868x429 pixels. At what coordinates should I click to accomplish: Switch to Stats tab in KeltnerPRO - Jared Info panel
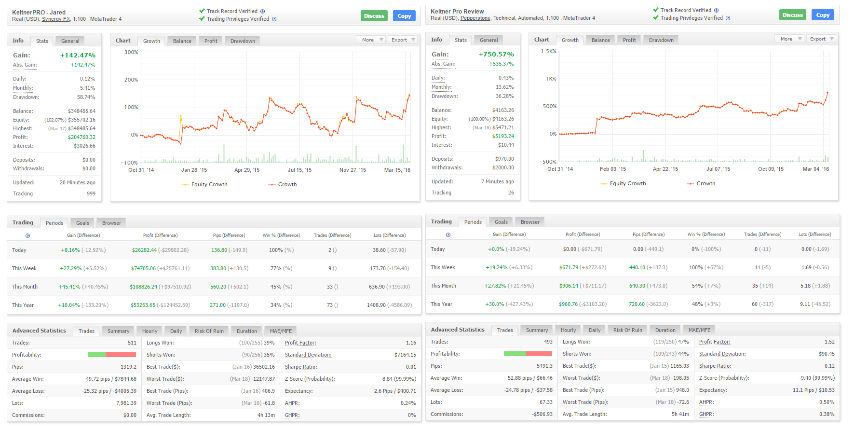tap(42, 41)
